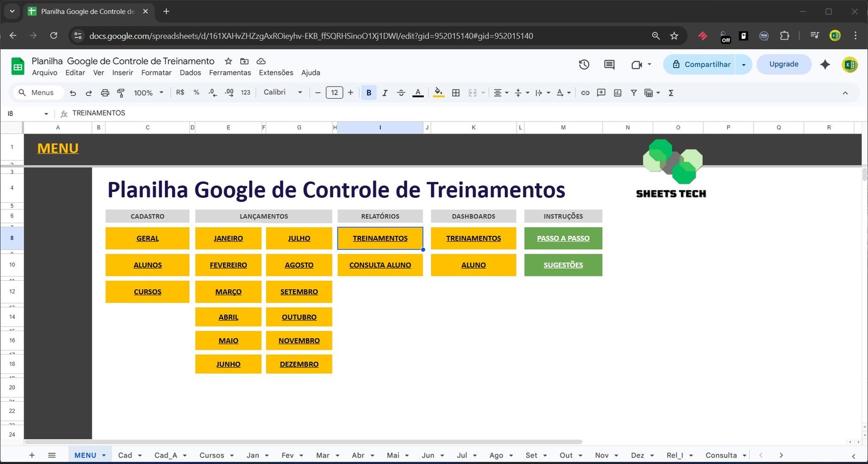The height and width of the screenshot is (464, 868).
Task: Print the spreadsheet using printer icon
Action: 105,93
